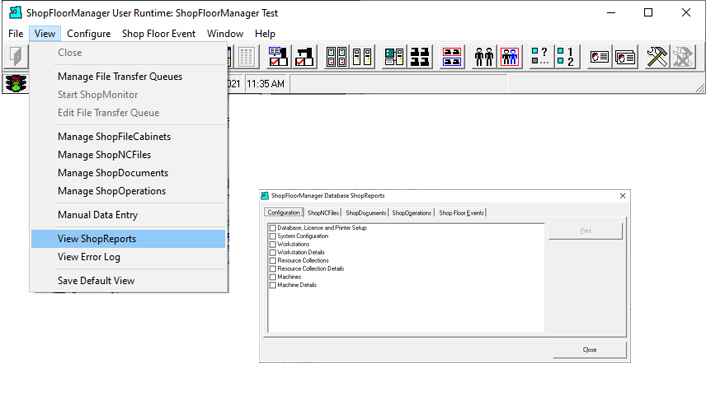Click the grayed-out hammer and wrench icon

683,57
